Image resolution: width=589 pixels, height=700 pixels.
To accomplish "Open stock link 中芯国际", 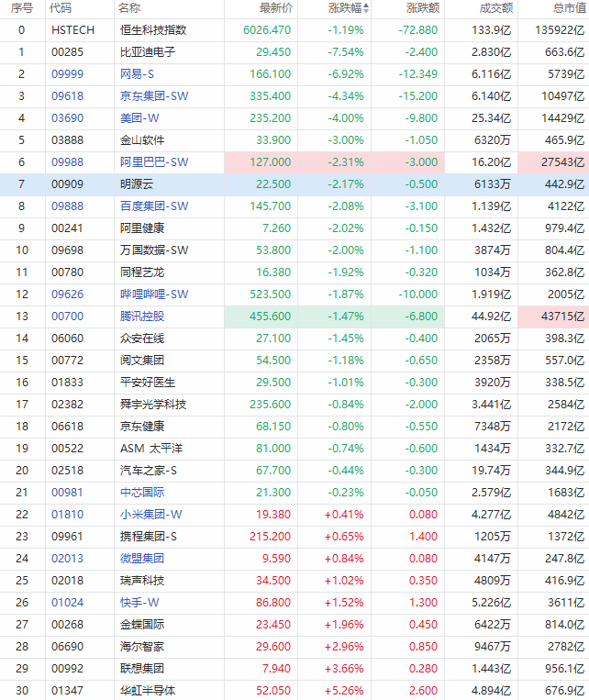I will point(142,493).
